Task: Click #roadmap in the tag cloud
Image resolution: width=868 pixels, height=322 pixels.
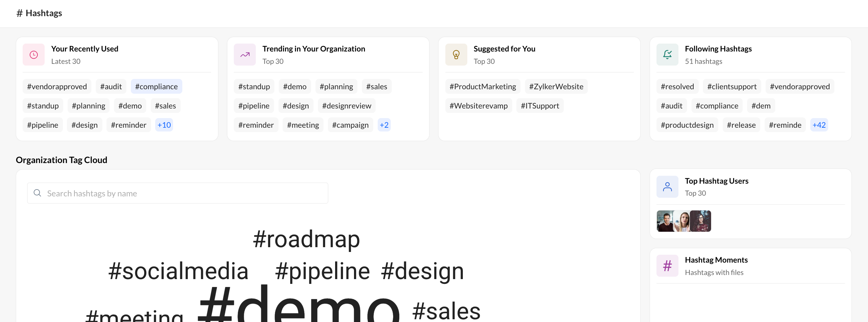Action: pos(307,239)
